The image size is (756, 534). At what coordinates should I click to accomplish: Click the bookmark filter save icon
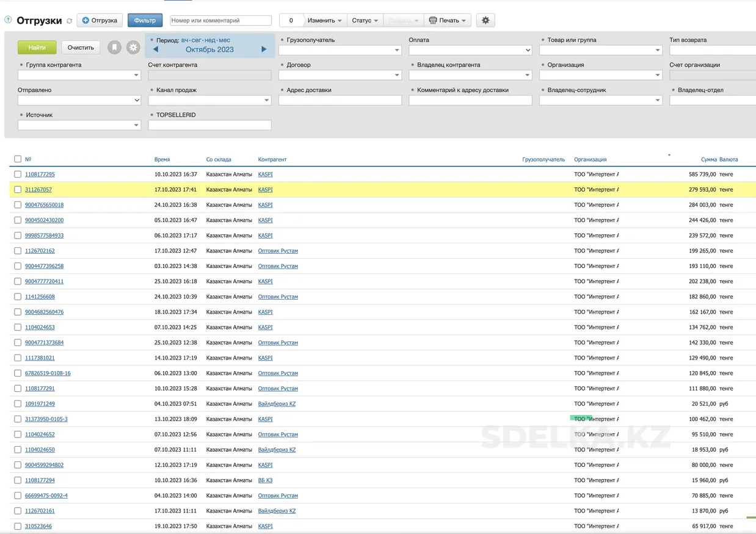tap(114, 48)
